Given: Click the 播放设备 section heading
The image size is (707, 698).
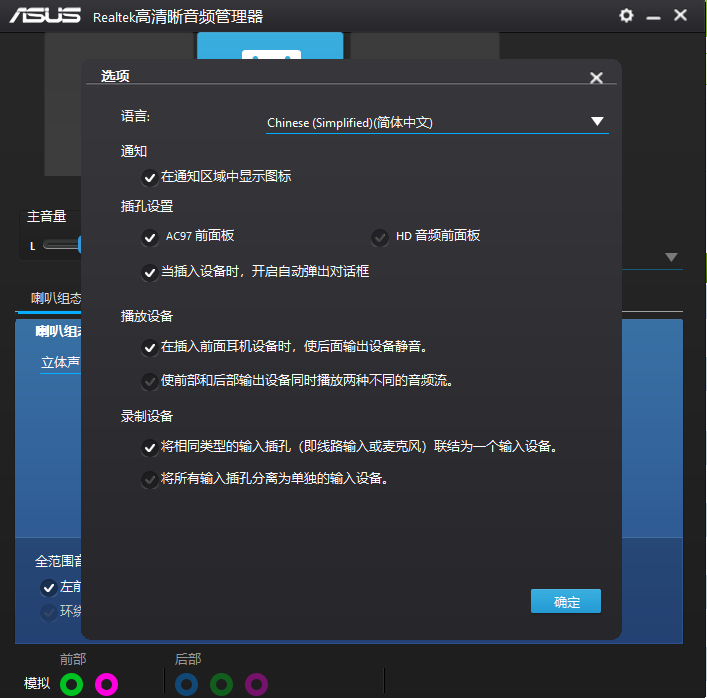Looking at the screenshot, I should click(147, 316).
